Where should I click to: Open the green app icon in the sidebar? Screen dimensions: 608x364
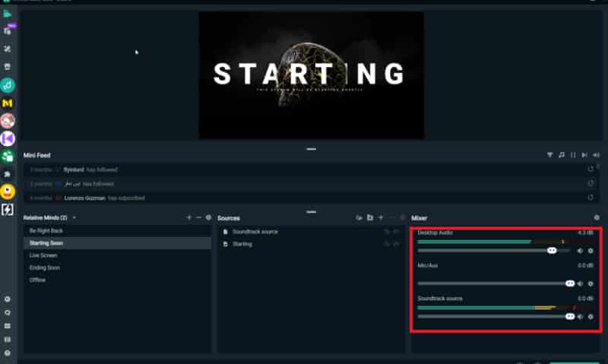click(8, 157)
